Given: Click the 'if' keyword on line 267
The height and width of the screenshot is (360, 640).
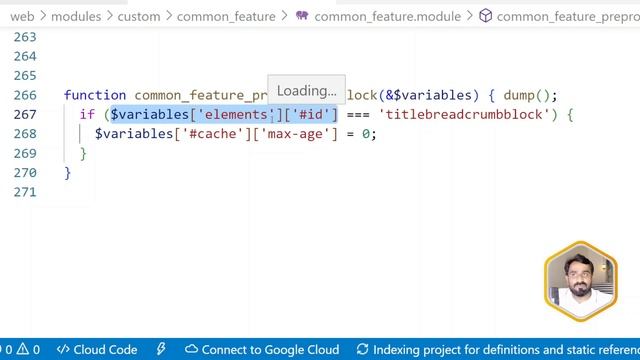Looking at the screenshot, I should 87,114.
